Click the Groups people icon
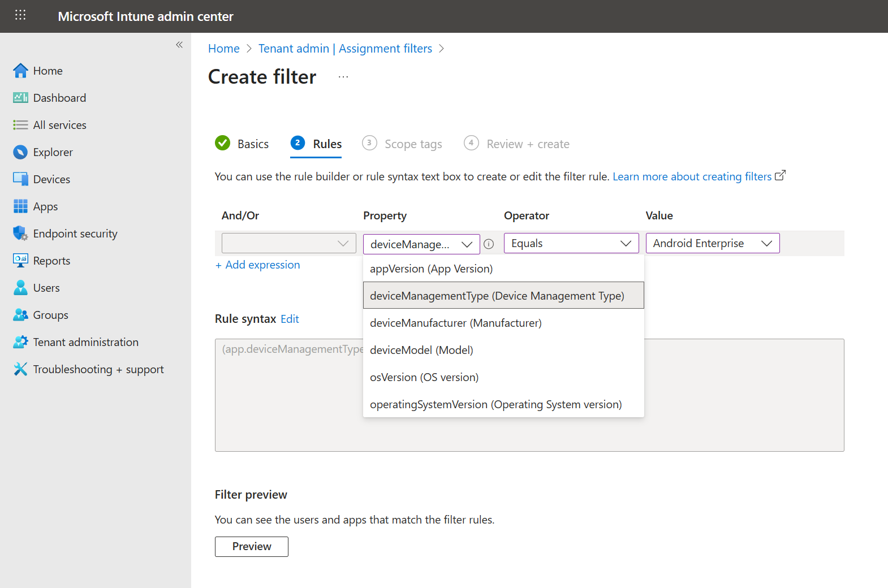888x588 pixels. point(20,315)
